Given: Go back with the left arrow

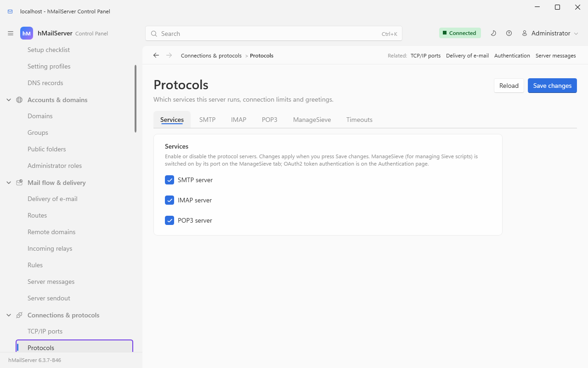Looking at the screenshot, I should pyautogui.click(x=156, y=55).
